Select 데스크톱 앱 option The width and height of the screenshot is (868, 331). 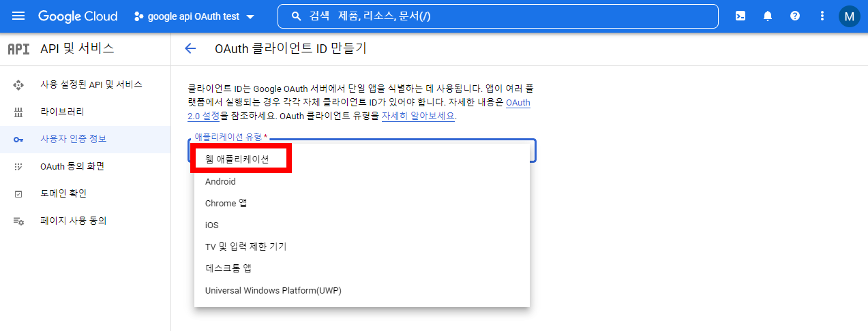(x=362, y=268)
